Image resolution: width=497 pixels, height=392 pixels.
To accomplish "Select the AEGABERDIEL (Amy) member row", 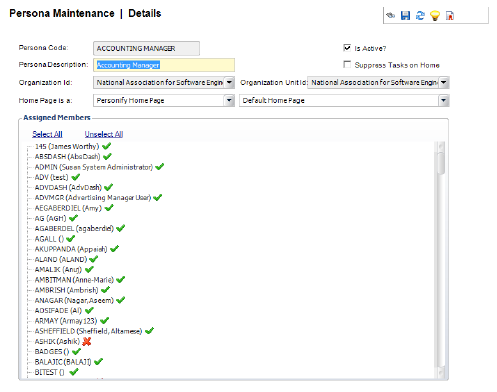I will (68, 208).
